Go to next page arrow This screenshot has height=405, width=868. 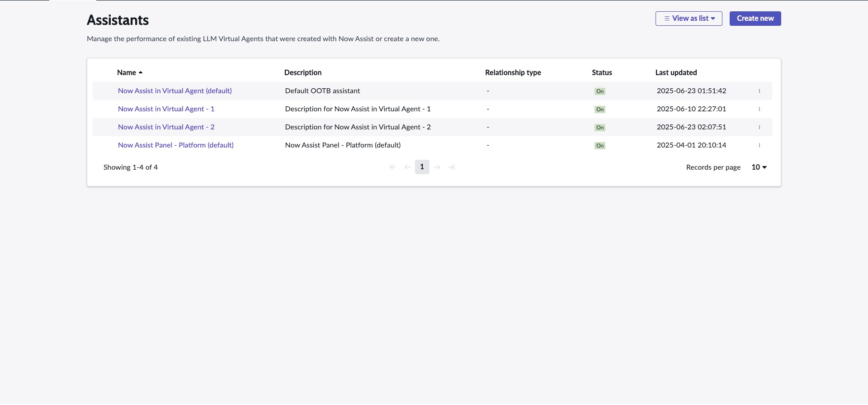point(437,167)
